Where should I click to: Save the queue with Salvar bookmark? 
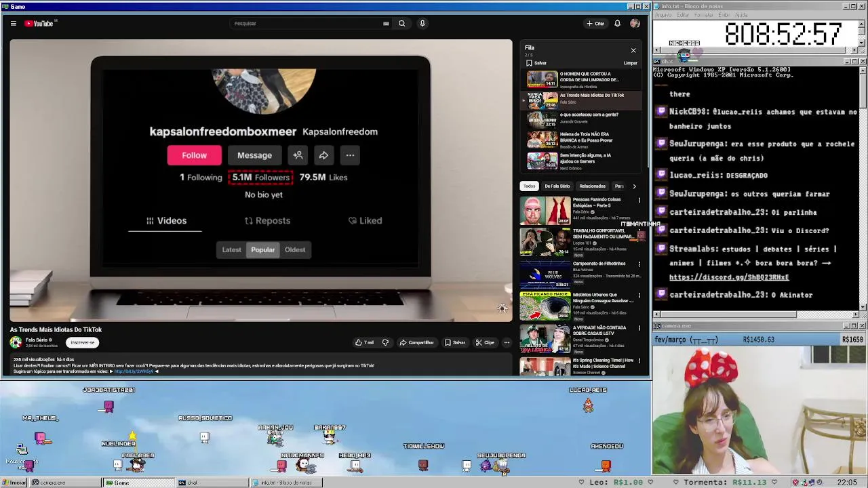pyautogui.click(x=536, y=63)
